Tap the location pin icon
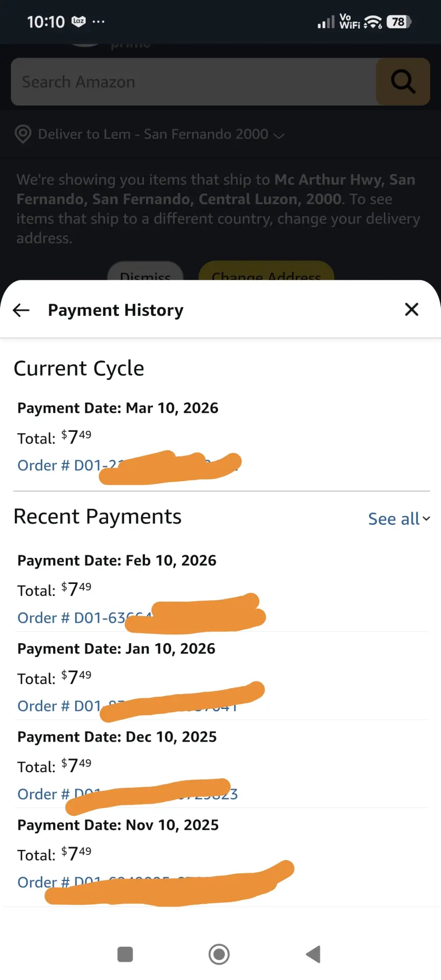Image resolution: width=441 pixels, height=980 pixels. [23, 134]
